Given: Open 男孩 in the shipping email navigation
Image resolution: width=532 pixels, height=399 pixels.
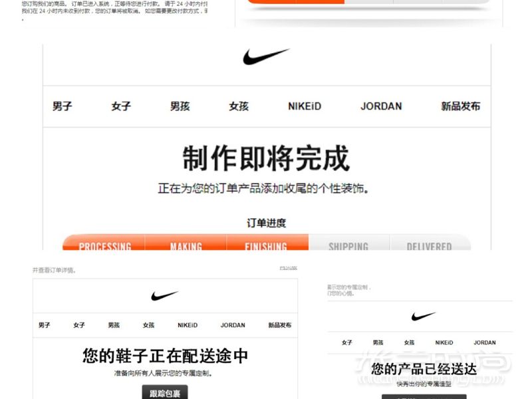Looking at the screenshot, I should click(114, 325).
